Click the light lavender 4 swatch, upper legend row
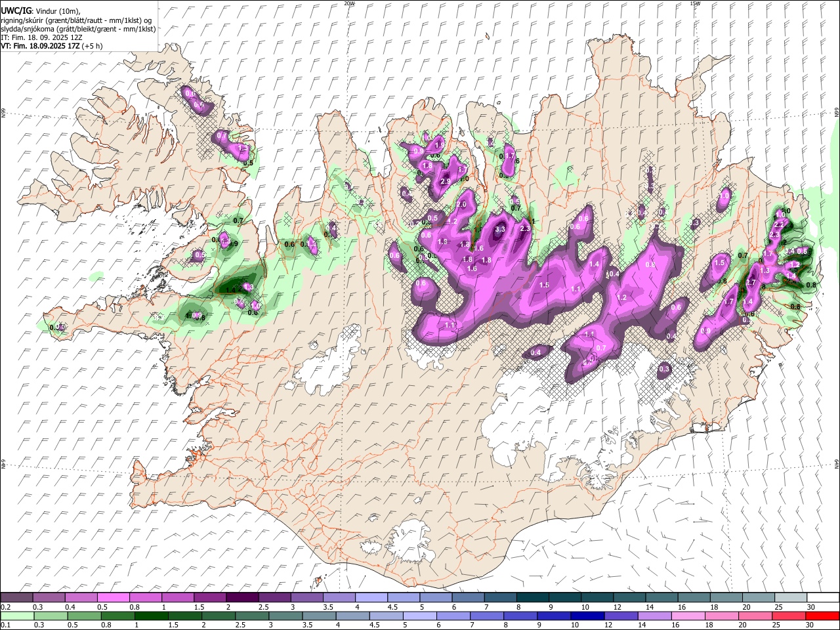 [371, 598]
